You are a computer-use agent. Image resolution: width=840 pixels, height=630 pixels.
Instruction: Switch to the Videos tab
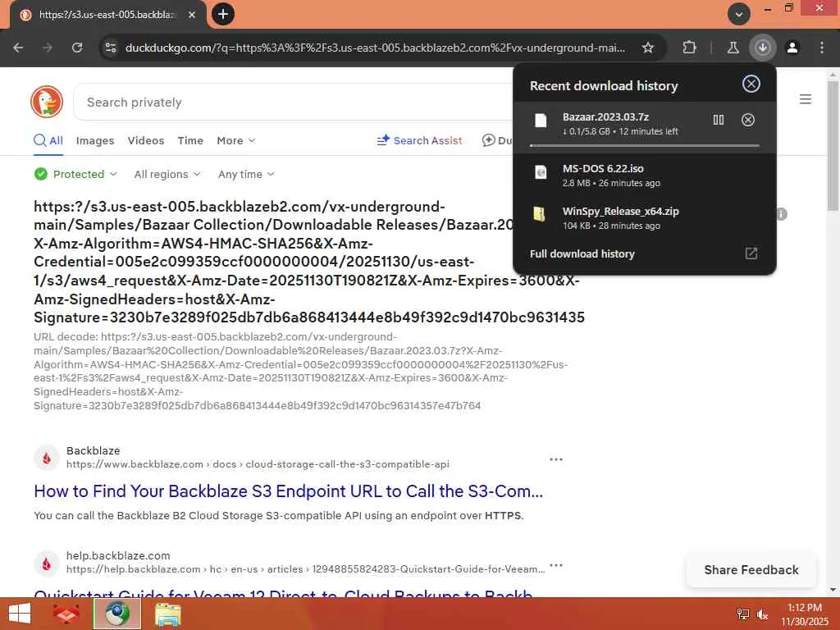pyautogui.click(x=146, y=140)
